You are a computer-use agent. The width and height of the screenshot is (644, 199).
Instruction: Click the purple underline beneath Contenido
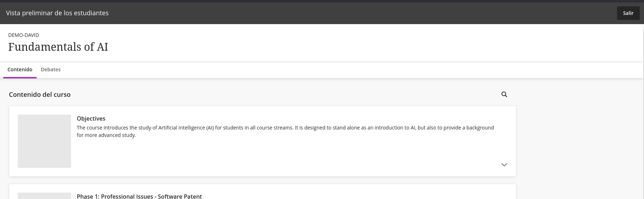[x=20, y=77]
